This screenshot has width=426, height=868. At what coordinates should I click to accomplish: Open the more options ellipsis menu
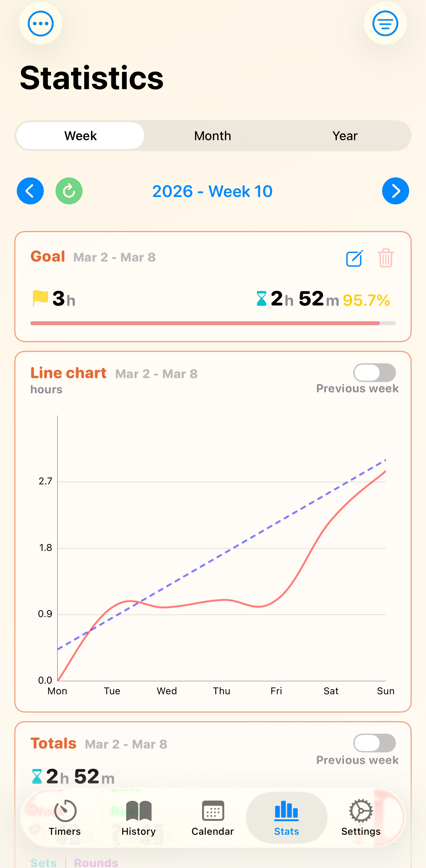(40, 24)
